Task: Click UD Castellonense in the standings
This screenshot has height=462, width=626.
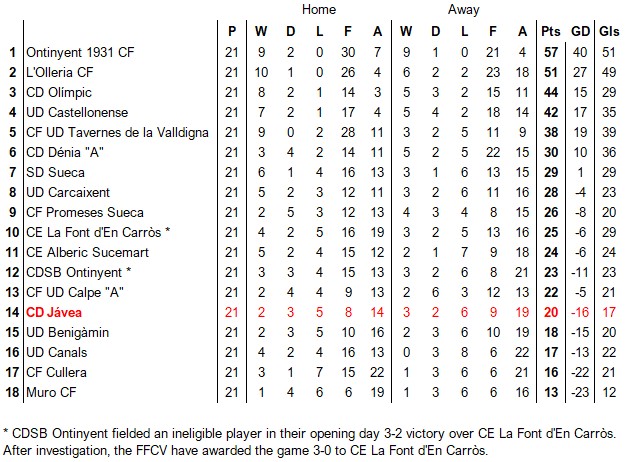Action: [76, 112]
